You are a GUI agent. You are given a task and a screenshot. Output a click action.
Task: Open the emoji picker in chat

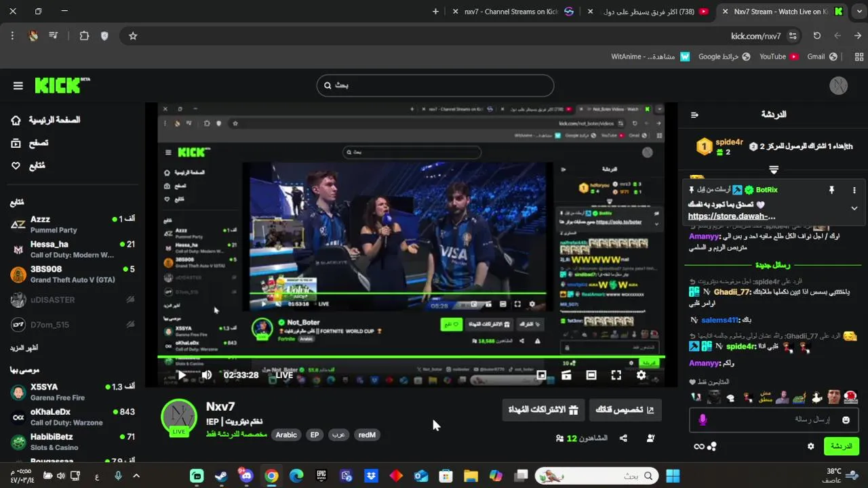pyautogui.click(x=846, y=420)
